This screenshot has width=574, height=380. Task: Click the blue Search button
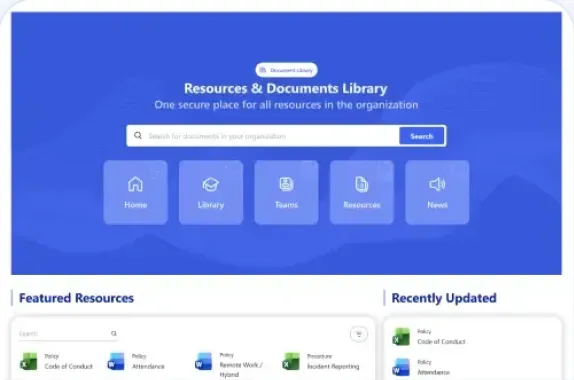point(422,136)
